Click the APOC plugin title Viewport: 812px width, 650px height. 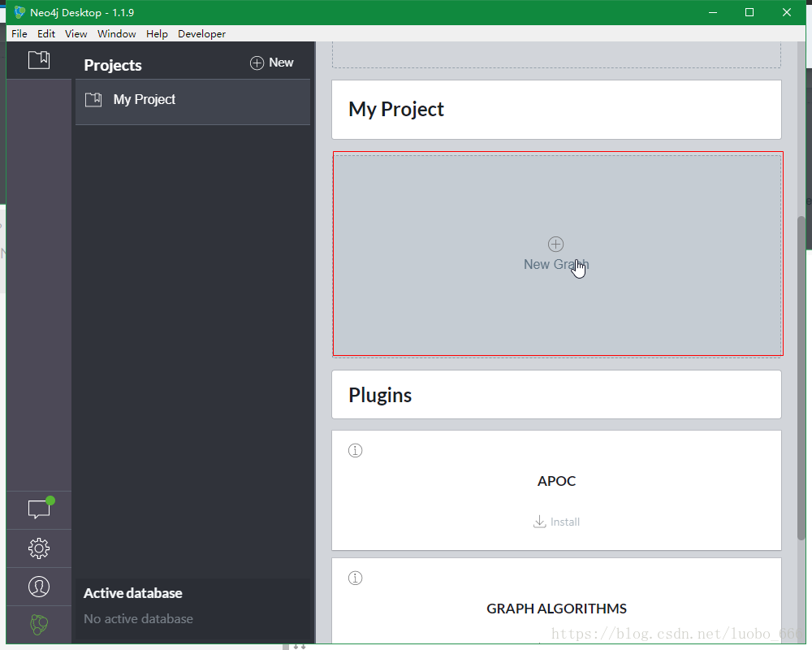pyautogui.click(x=557, y=481)
